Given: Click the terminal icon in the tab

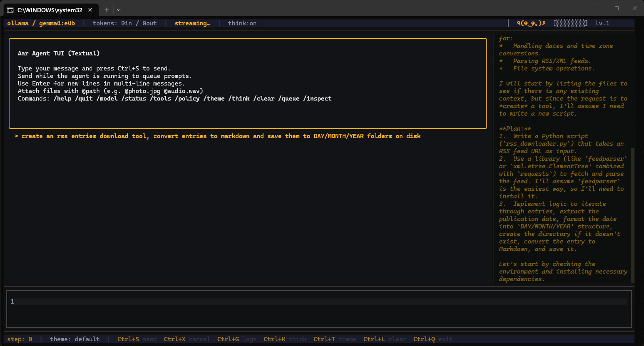Looking at the screenshot, I should (x=10, y=10).
